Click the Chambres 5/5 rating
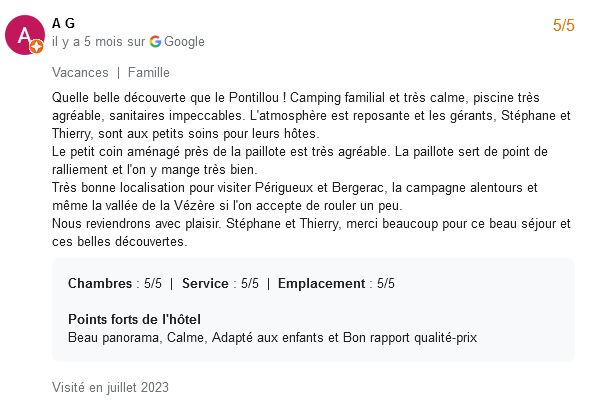Viewport: 603px width, 404px height. pos(115,283)
